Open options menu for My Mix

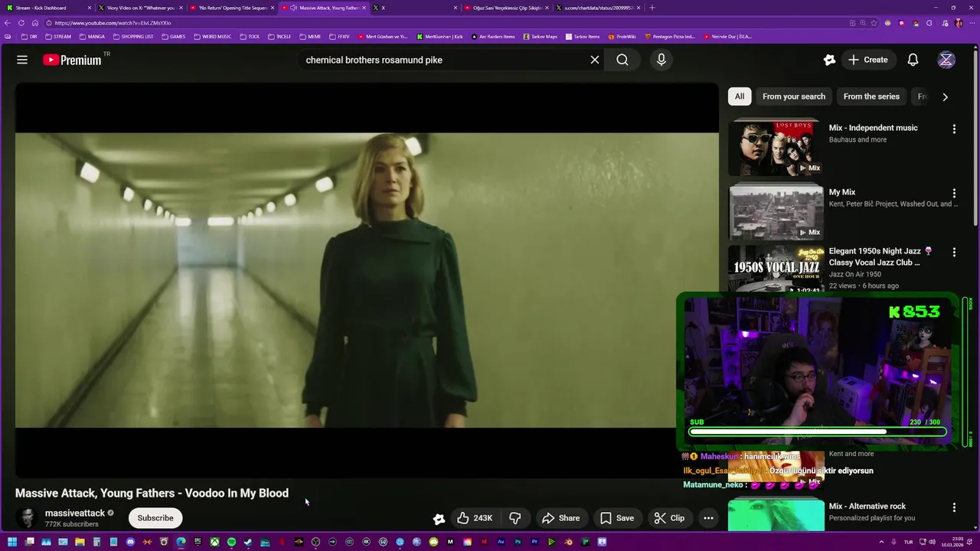954,194
